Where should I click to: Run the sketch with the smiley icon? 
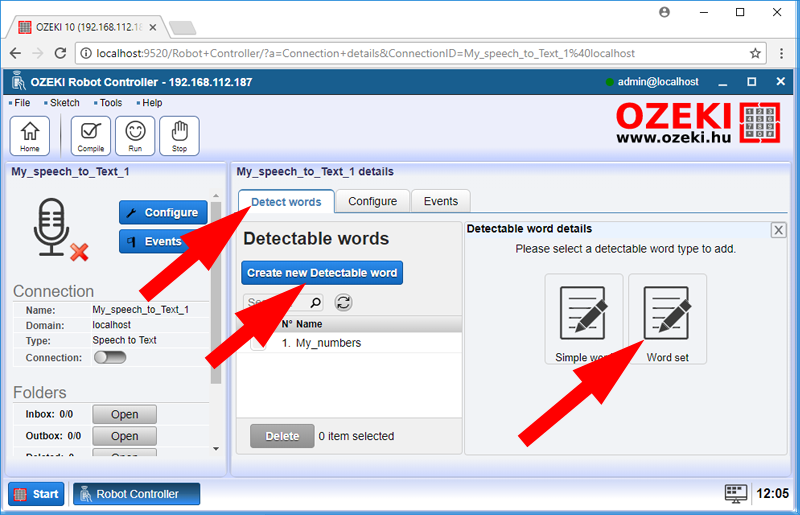(135, 135)
